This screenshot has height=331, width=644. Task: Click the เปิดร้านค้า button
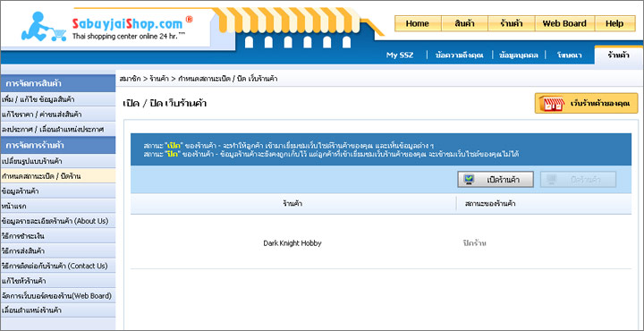tap(496, 180)
